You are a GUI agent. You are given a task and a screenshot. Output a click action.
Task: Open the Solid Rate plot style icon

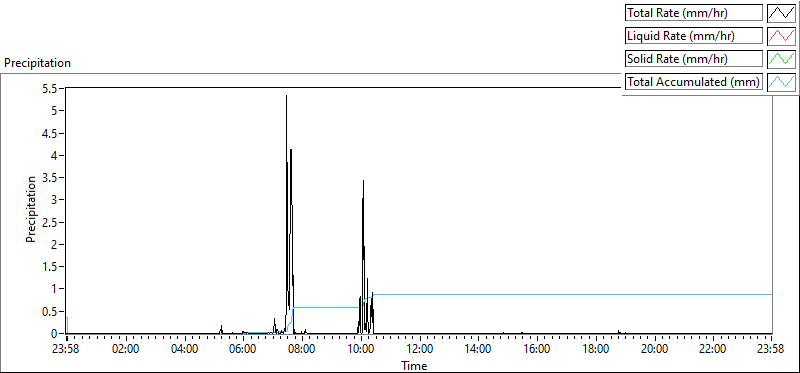pyautogui.click(x=781, y=59)
